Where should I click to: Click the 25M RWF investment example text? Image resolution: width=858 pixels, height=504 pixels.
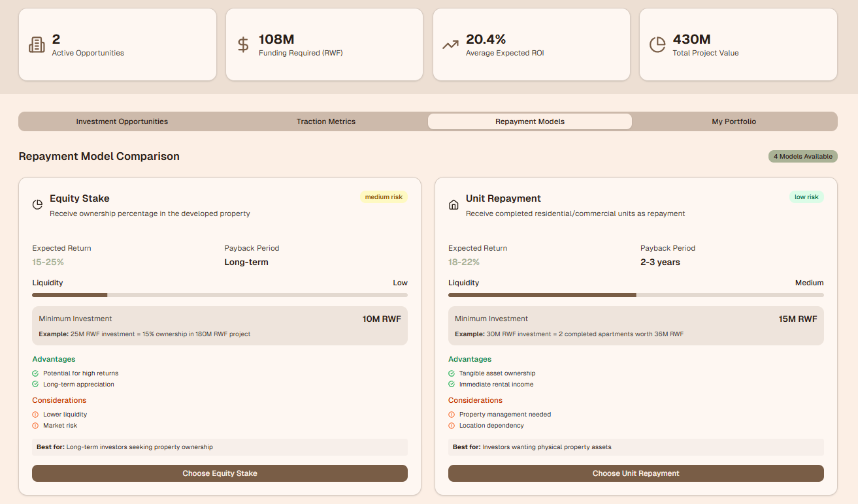tap(144, 334)
